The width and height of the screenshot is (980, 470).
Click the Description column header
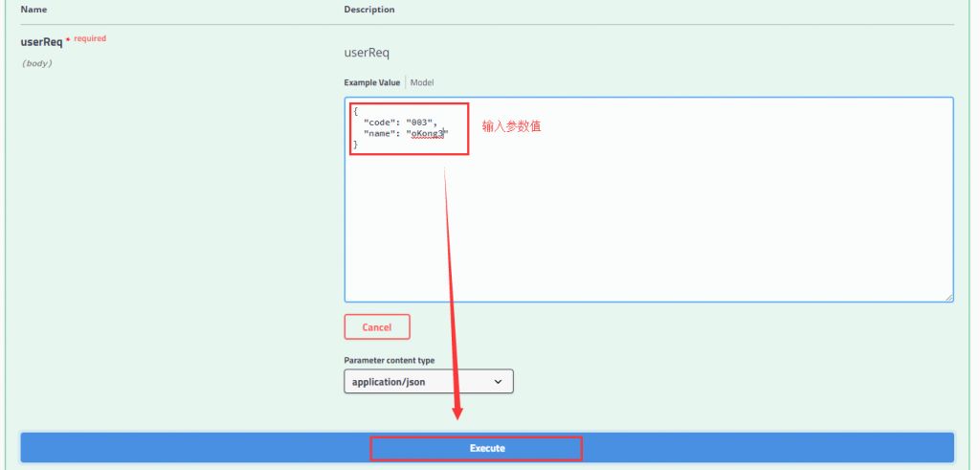(x=369, y=10)
